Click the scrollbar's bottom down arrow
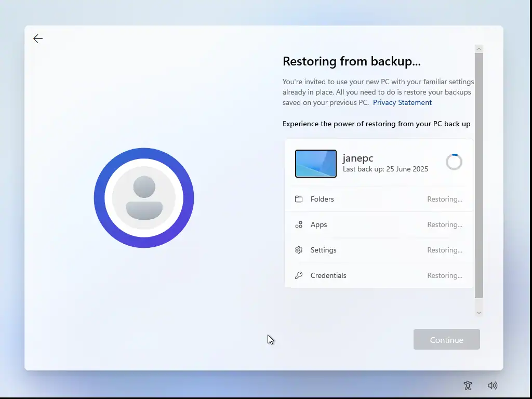This screenshot has width=532, height=399. pyautogui.click(x=479, y=312)
